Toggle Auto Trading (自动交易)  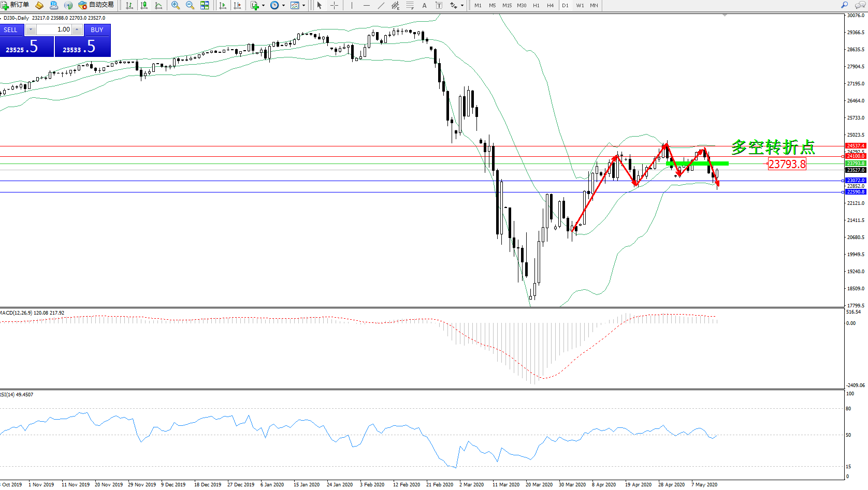pos(96,5)
